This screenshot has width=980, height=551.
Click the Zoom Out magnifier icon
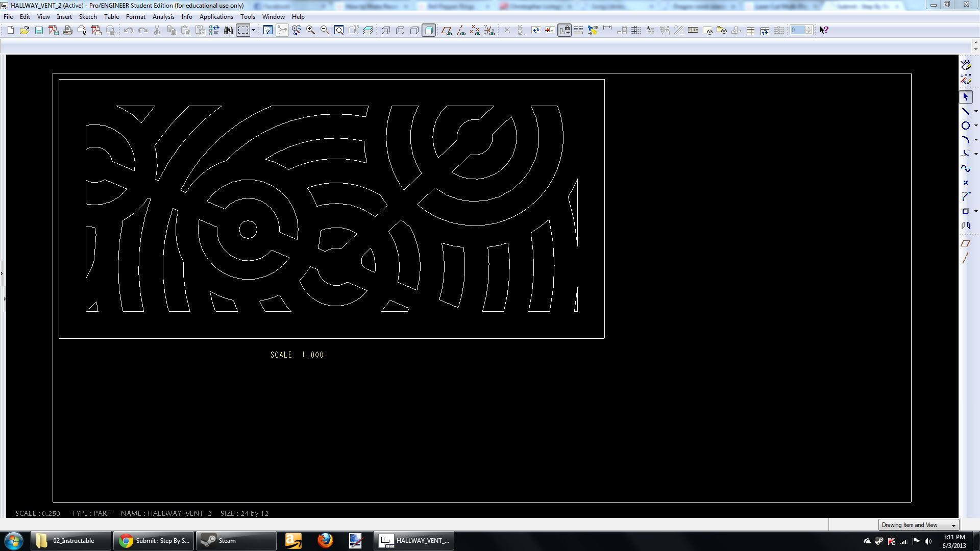pyautogui.click(x=325, y=30)
